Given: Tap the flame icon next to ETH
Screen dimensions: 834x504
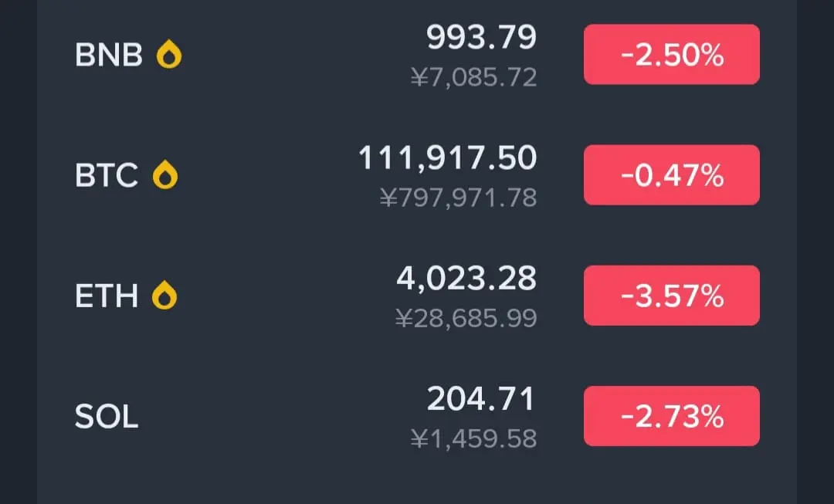Looking at the screenshot, I should coord(164,296).
